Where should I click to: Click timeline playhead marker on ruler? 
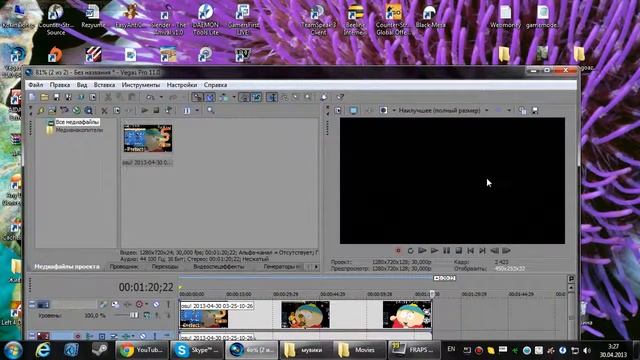[432, 293]
